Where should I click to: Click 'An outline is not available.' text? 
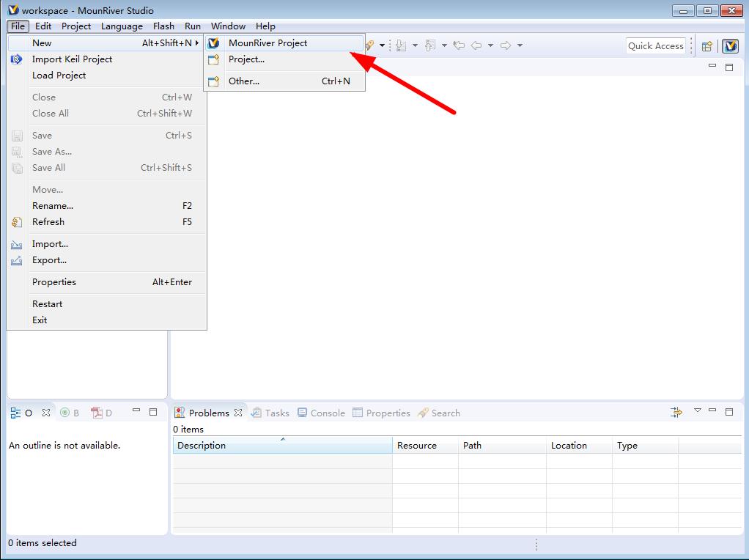pyautogui.click(x=64, y=446)
